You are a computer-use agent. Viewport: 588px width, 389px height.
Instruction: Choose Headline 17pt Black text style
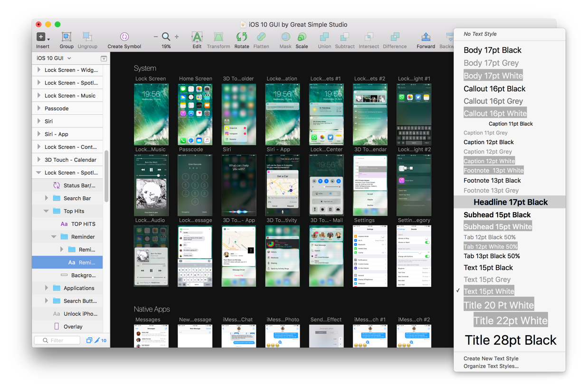510,202
